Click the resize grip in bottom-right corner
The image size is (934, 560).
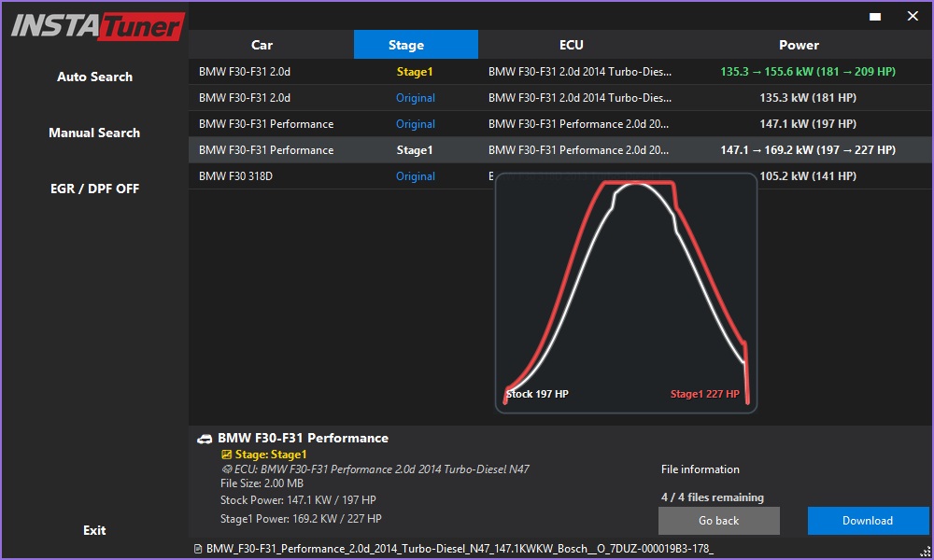point(927,553)
